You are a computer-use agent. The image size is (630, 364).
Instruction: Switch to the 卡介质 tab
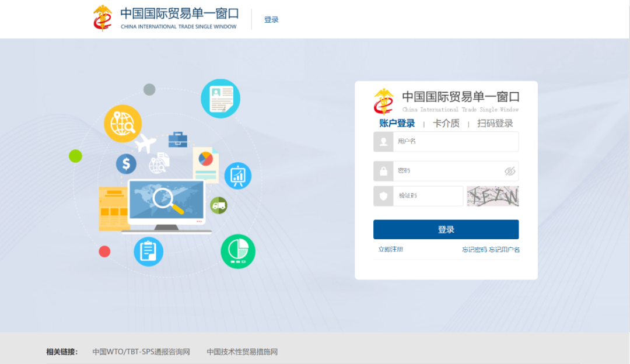point(446,123)
